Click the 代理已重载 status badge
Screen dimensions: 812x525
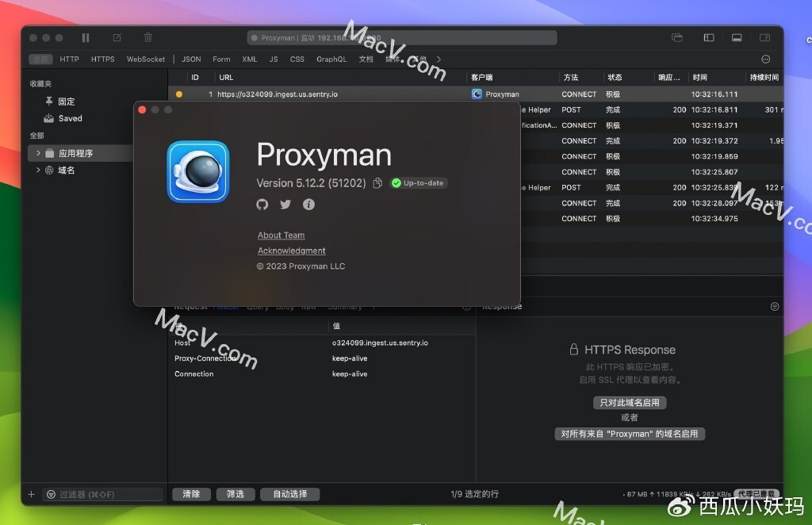(x=756, y=494)
